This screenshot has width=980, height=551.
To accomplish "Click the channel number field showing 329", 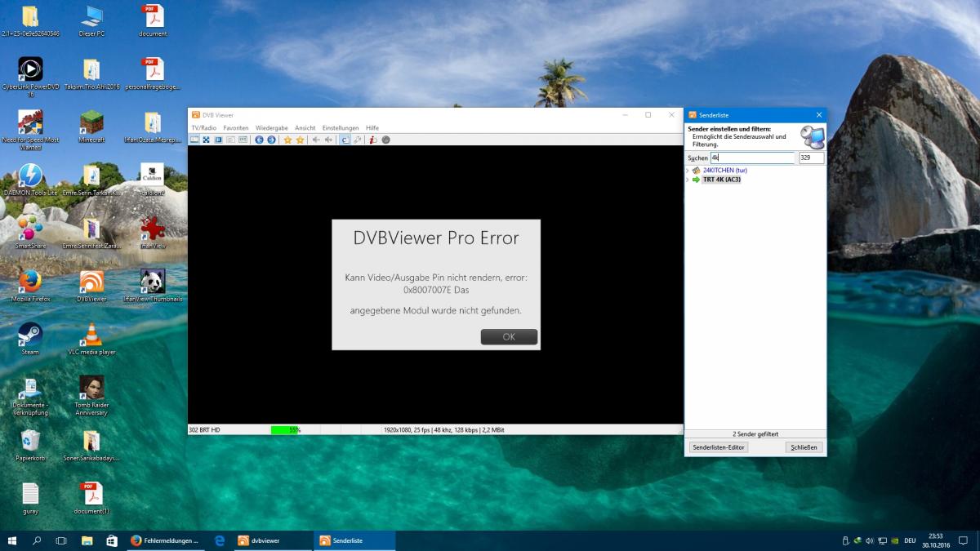I will tap(812, 158).
